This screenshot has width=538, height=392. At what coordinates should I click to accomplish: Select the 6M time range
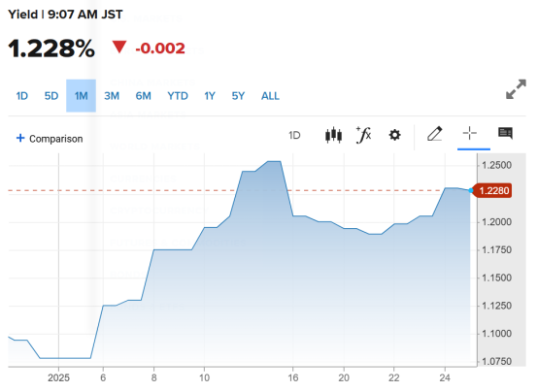(143, 96)
